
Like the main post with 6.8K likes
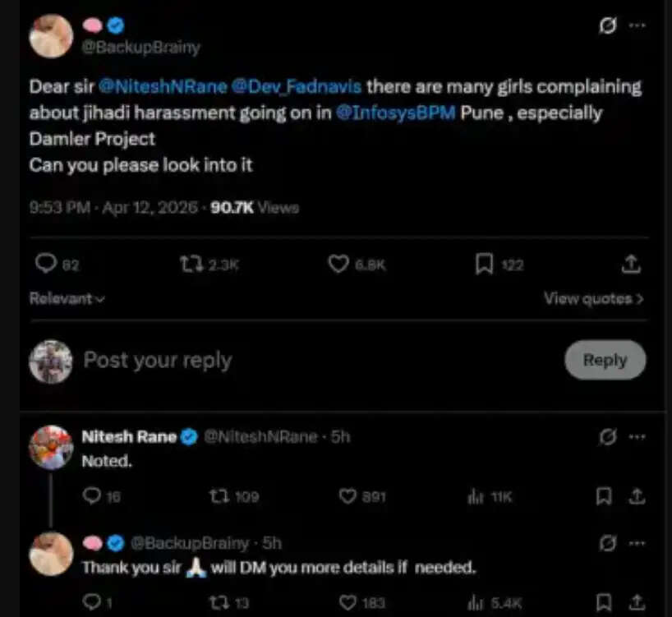pos(338,264)
